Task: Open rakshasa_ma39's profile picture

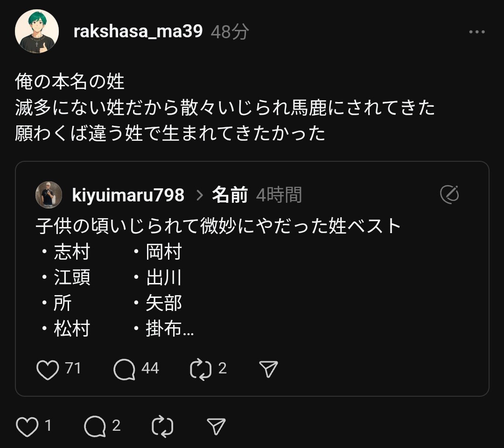Action: 37,31
